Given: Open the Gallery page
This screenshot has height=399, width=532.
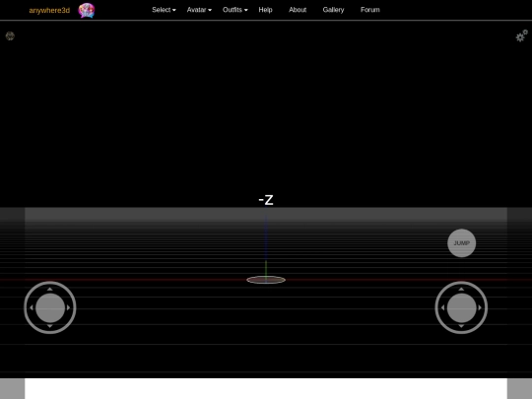Looking at the screenshot, I should (x=333, y=10).
